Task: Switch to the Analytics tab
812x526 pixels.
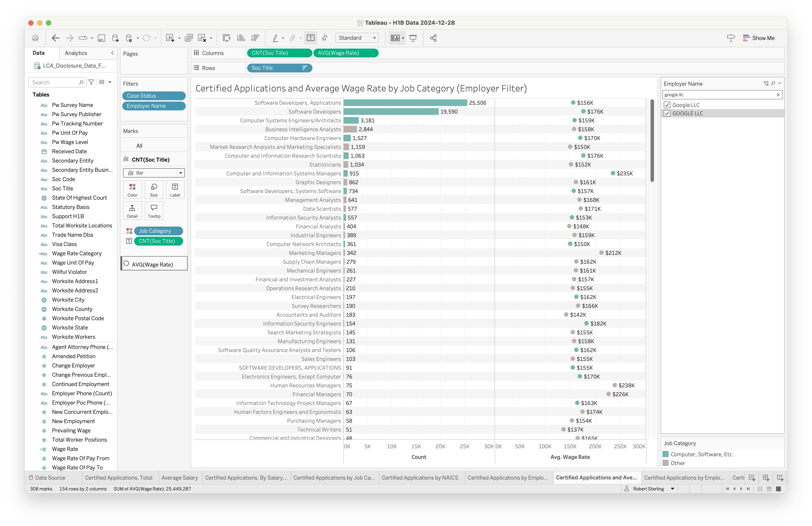Action: [76, 53]
